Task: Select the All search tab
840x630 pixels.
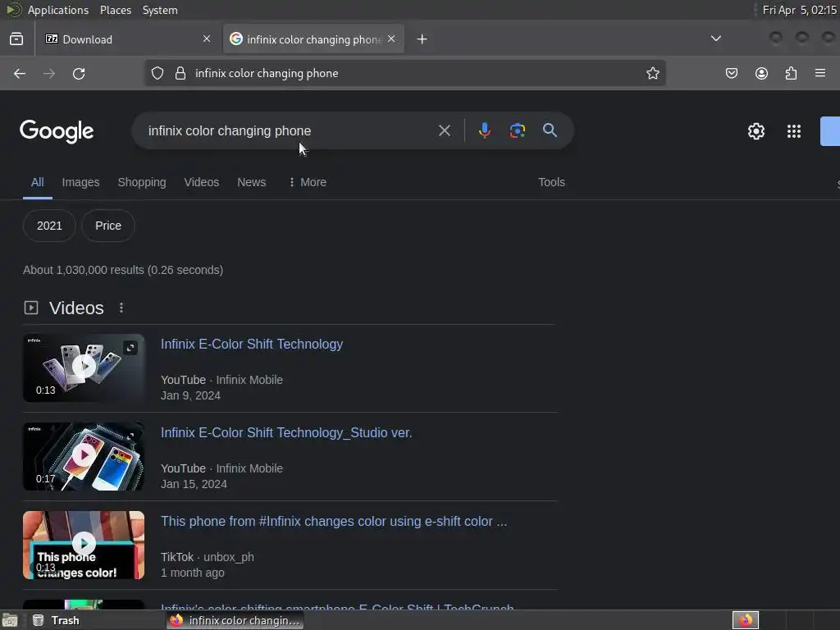Action: (38, 182)
